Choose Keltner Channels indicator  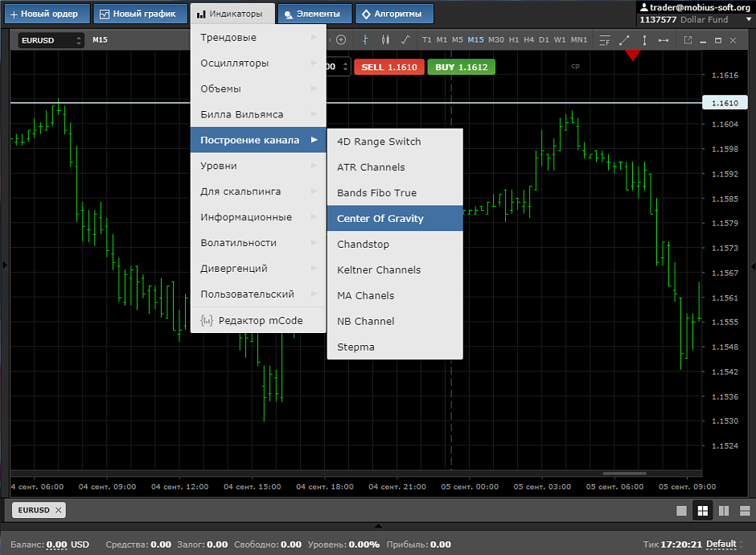click(x=395, y=269)
